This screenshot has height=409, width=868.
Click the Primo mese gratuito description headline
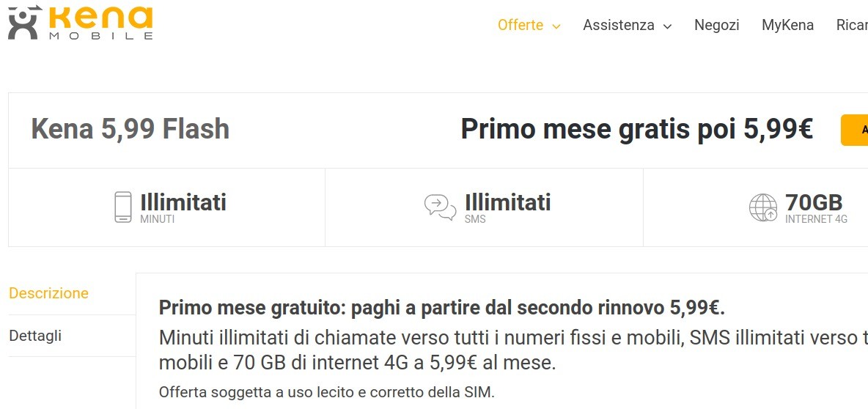coord(442,308)
